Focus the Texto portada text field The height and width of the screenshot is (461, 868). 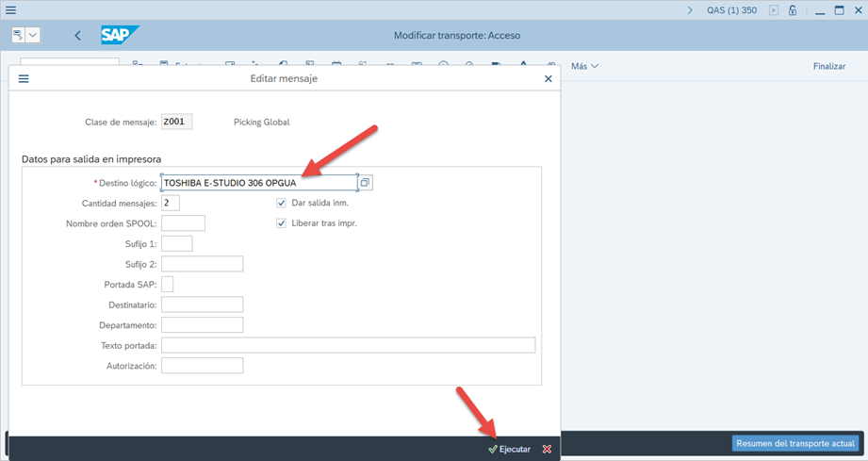pos(348,345)
